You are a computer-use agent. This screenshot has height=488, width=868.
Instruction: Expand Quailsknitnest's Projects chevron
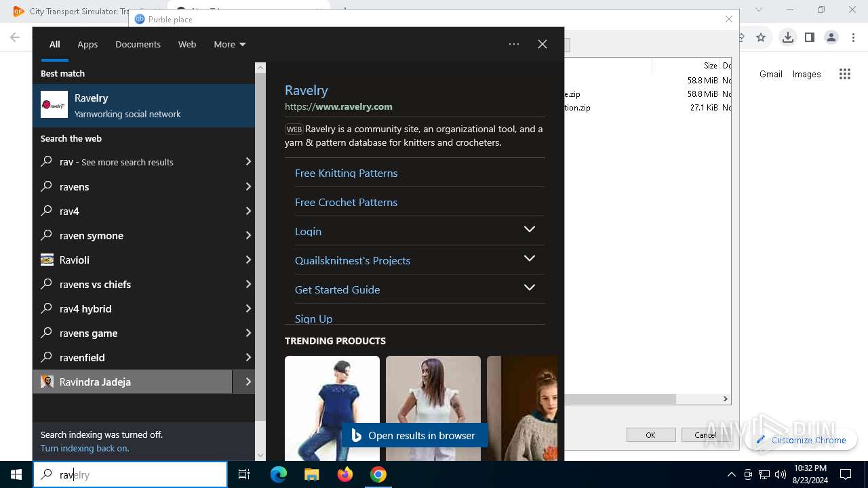530,259
